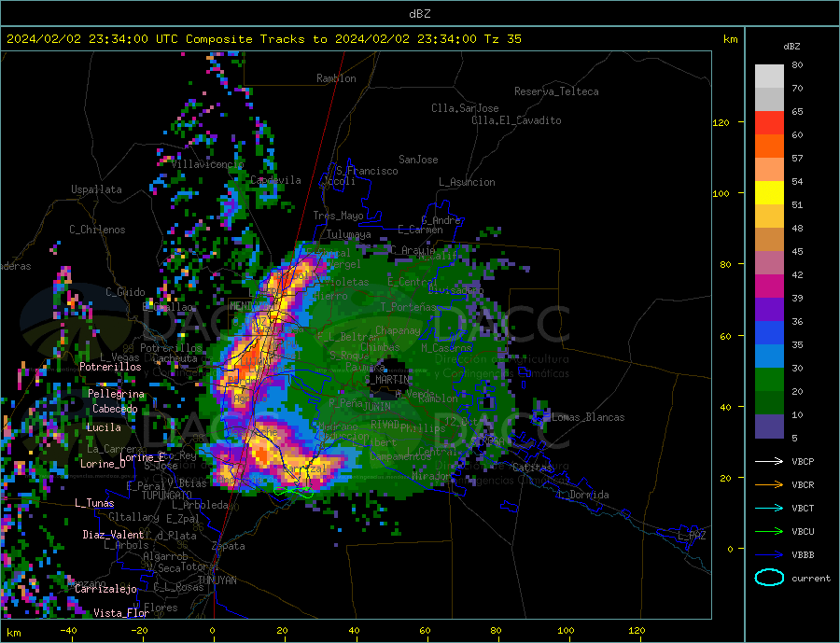The height and width of the screenshot is (643, 840).
Task: Click the 'km' unit label at top right
Action: tap(731, 39)
